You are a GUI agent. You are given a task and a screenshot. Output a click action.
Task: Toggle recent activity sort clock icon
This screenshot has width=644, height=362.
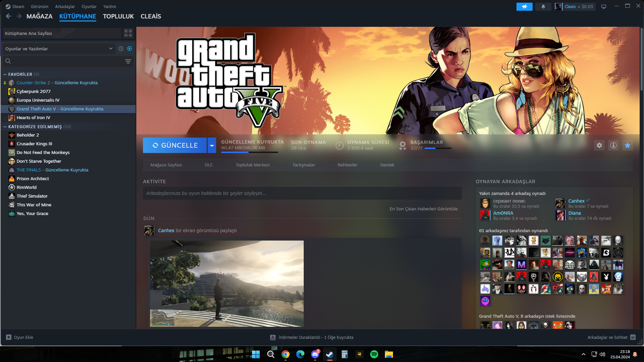click(121, 49)
